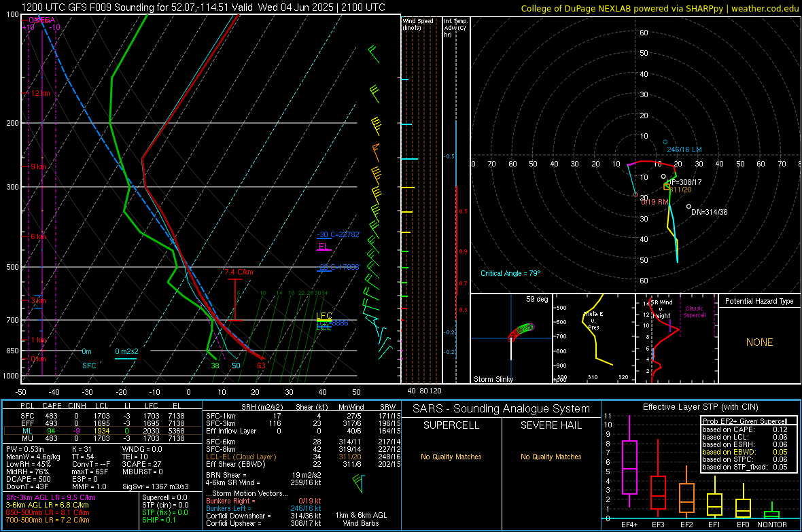Click the CINH column header
802x532 pixels.
coord(77,406)
